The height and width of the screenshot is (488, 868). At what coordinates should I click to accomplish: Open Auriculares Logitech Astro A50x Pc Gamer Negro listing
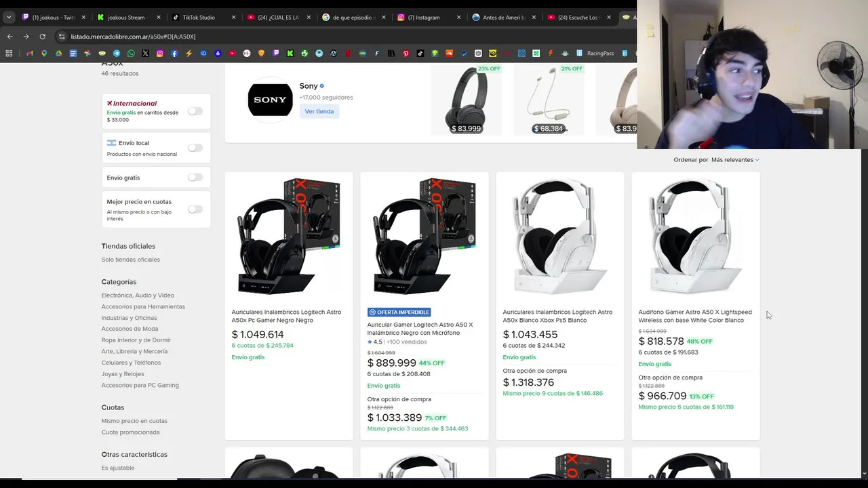tap(286, 316)
